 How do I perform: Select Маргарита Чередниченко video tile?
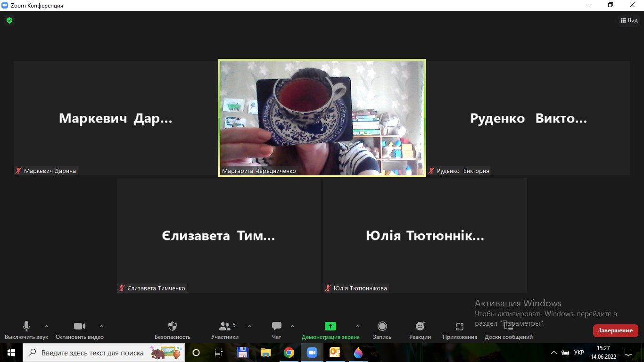pyautogui.click(x=322, y=118)
